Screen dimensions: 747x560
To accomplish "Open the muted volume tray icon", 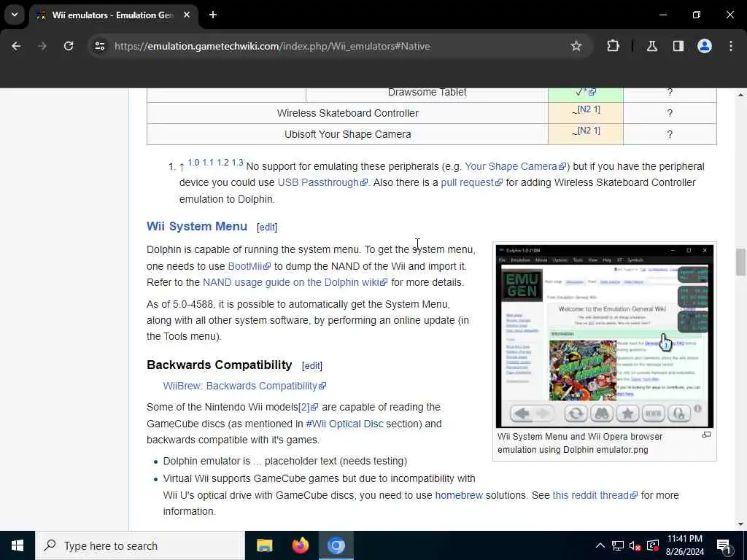I will click(635, 545).
